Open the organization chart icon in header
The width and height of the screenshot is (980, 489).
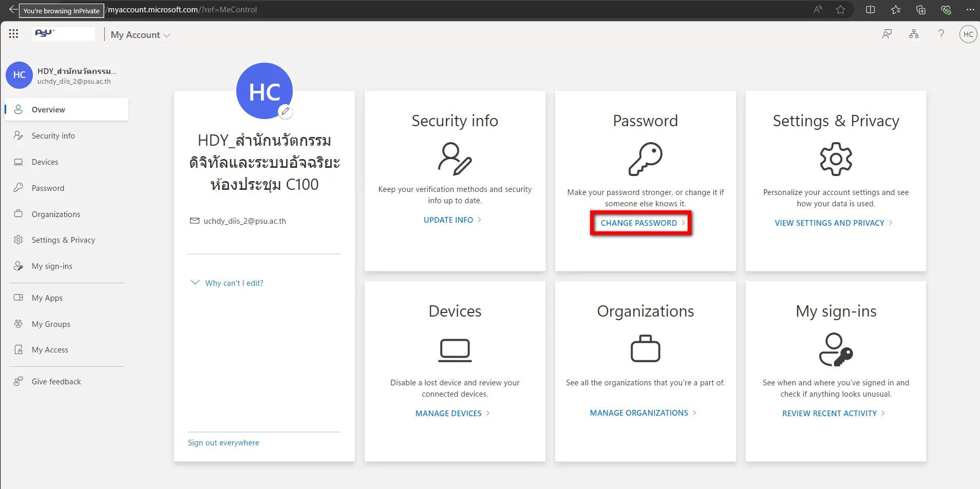pos(914,34)
